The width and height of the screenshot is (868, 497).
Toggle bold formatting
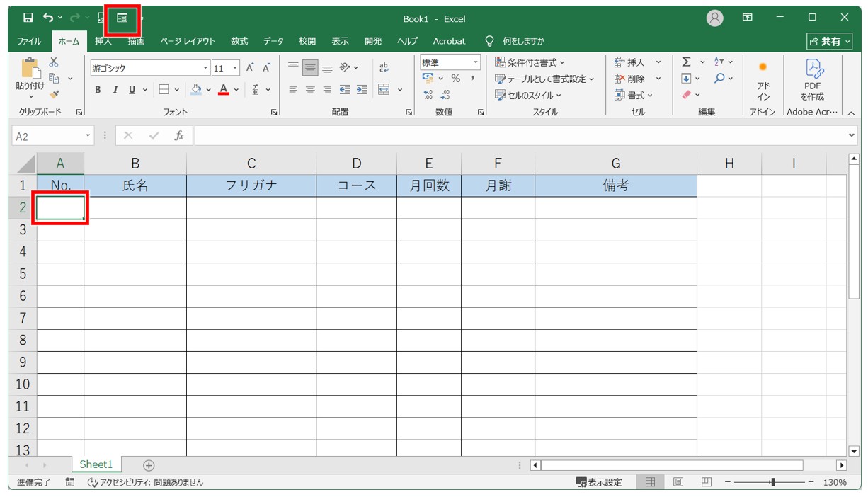98,90
